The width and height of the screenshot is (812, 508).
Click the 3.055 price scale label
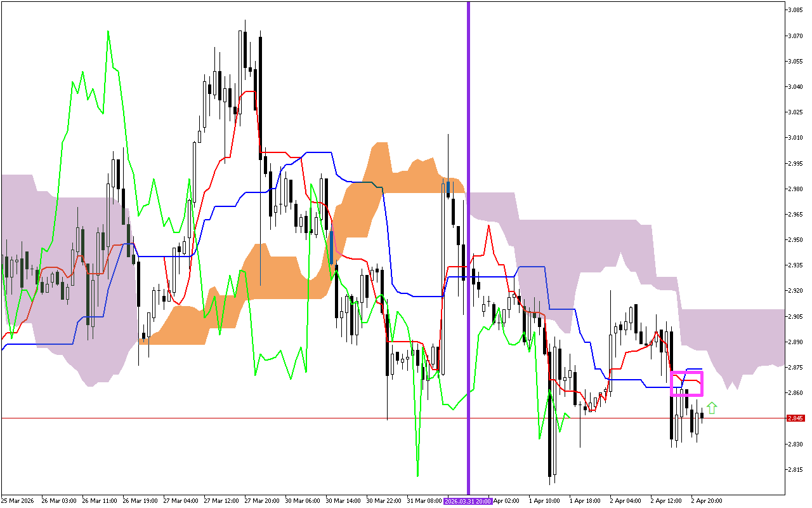(x=796, y=62)
